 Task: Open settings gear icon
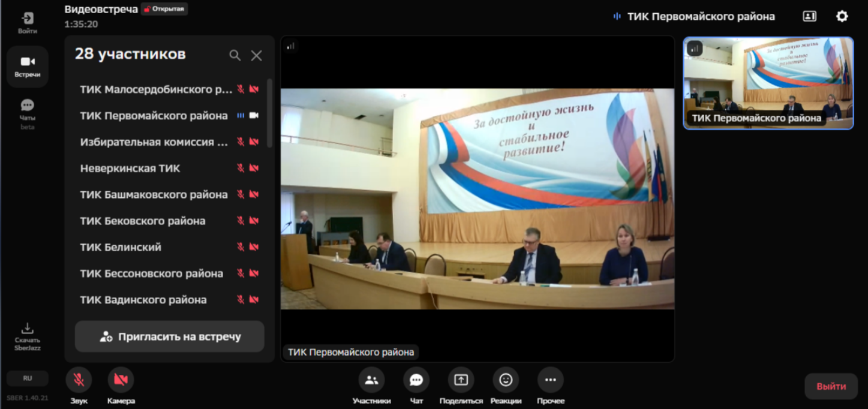(x=842, y=16)
